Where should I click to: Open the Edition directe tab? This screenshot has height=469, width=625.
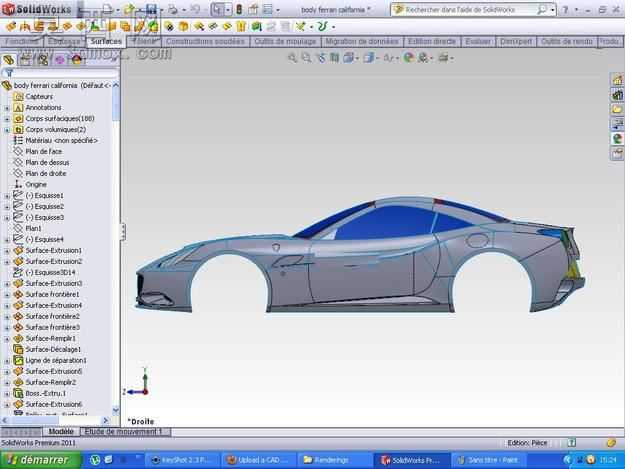(432, 41)
